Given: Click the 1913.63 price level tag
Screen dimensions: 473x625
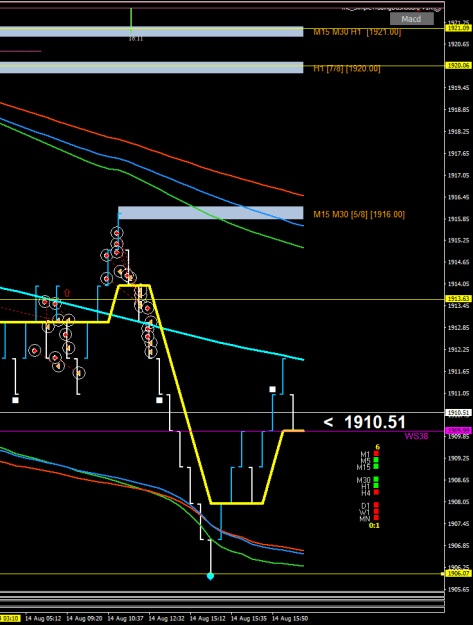Looking at the screenshot, I should (458, 299).
